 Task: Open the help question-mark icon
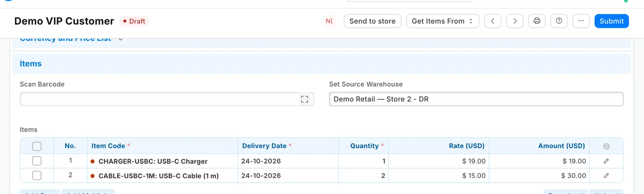pyautogui.click(x=559, y=21)
